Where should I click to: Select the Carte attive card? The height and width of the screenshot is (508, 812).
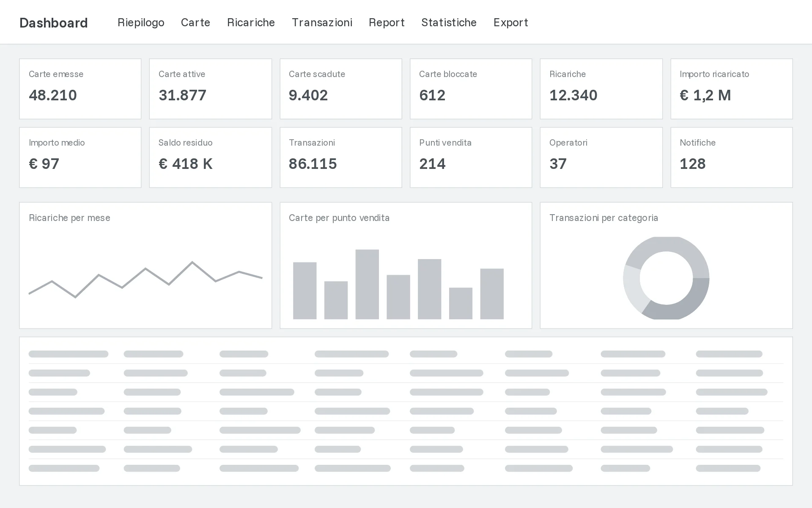210,89
